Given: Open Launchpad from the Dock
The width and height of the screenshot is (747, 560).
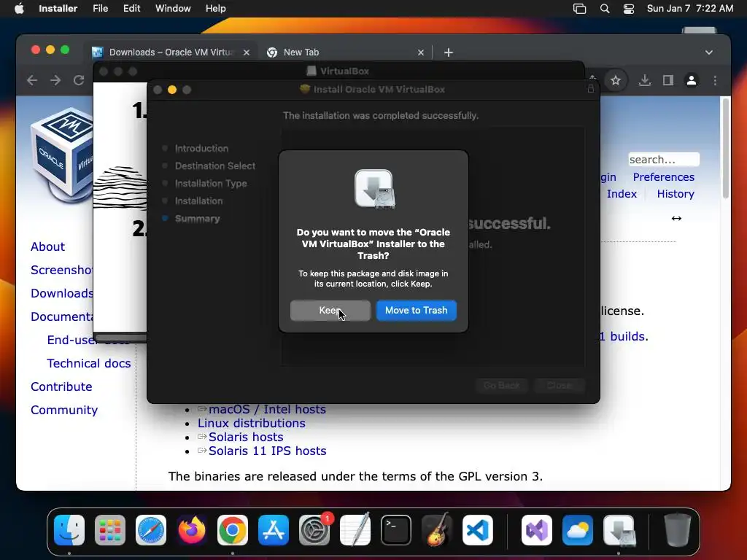Looking at the screenshot, I should pos(110,529).
